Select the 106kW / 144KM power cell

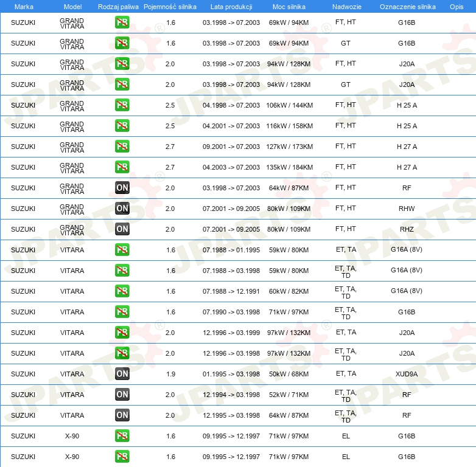point(289,105)
